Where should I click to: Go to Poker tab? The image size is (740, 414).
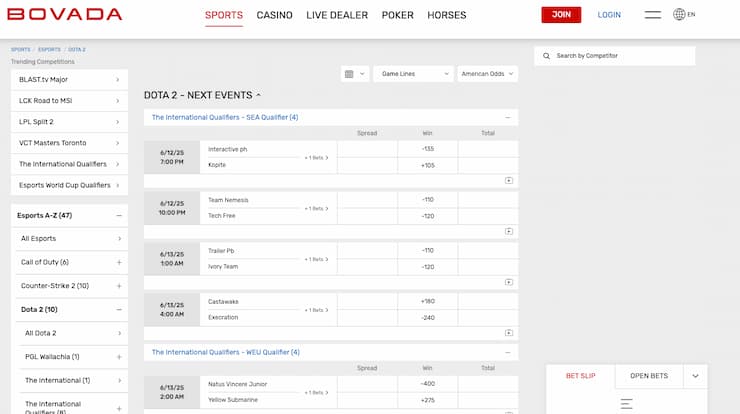(x=397, y=15)
